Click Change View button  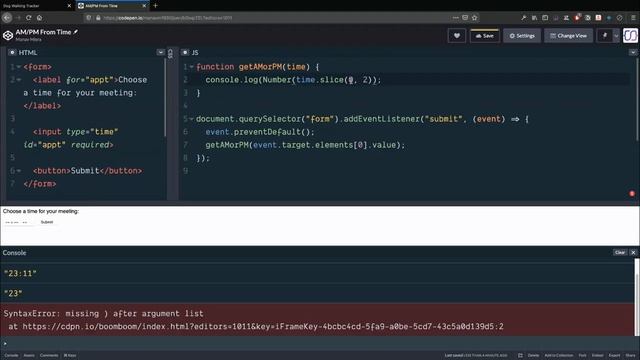click(569, 36)
